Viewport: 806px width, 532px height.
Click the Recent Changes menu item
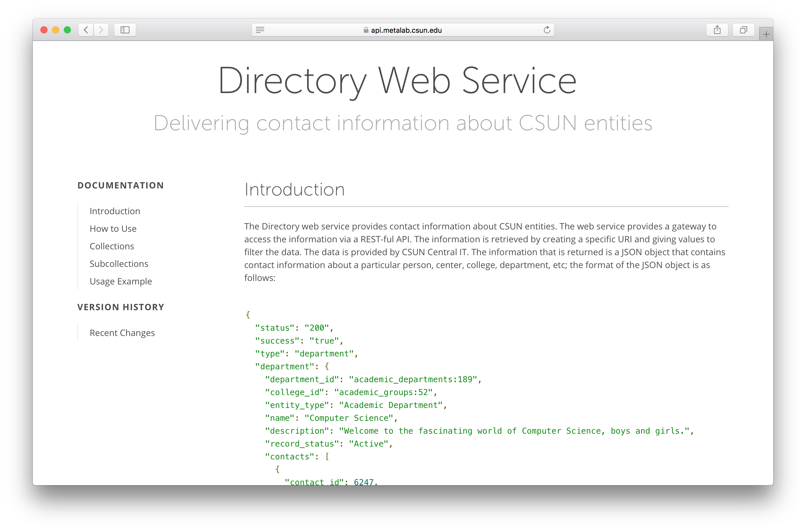coord(122,332)
